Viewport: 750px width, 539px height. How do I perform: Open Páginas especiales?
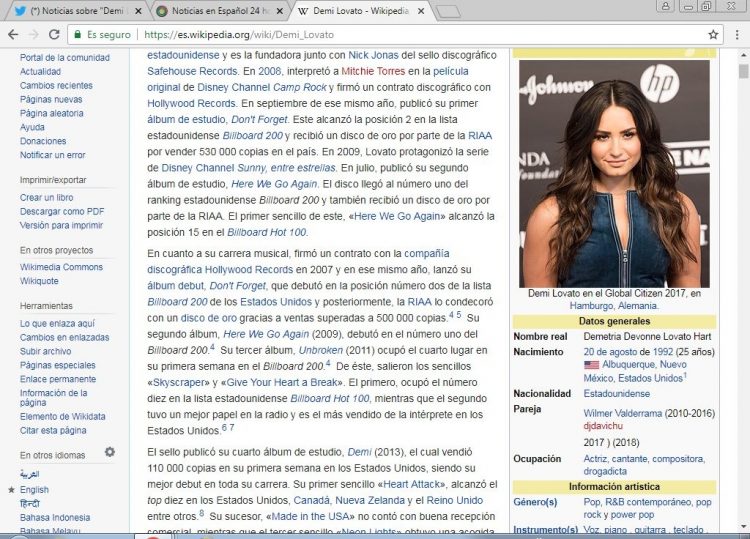coord(57,365)
